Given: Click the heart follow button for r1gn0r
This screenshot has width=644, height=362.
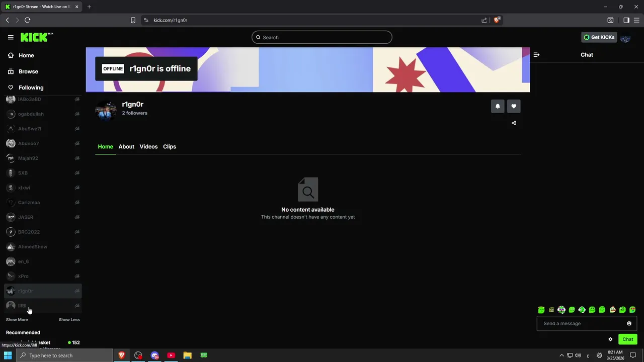Looking at the screenshot, I should 514,106.
